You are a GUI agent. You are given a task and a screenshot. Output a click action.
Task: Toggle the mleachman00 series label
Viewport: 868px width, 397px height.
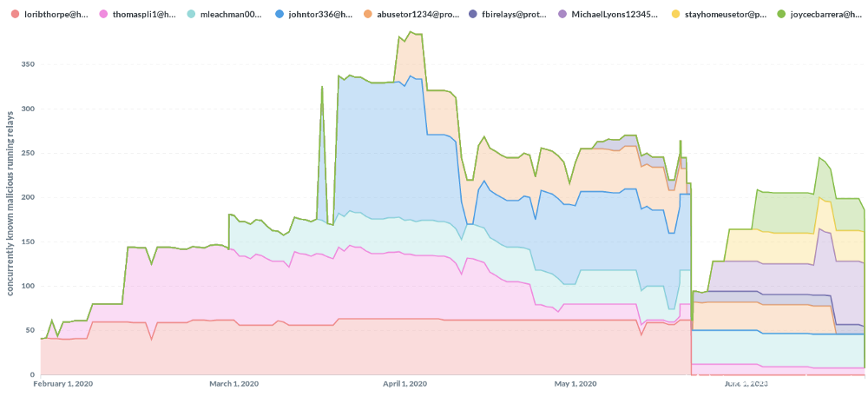pos(232,15)
